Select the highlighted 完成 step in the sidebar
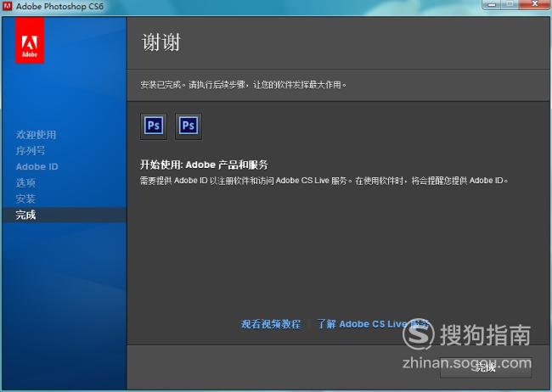This screenshot has width=552, height=392. [x=64, y=215]
